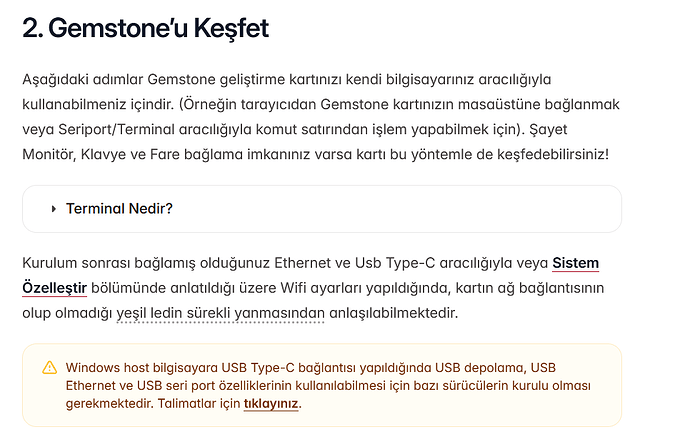Click the "Terminal Nedir?" summary label

pyautogui.click(x=119, y=209)
